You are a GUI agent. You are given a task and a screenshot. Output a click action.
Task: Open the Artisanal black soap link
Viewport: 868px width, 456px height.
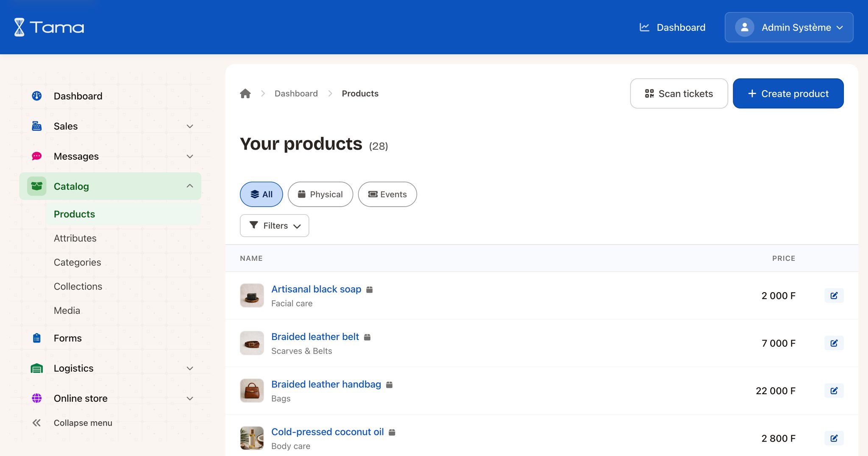[x=316, y=289]
